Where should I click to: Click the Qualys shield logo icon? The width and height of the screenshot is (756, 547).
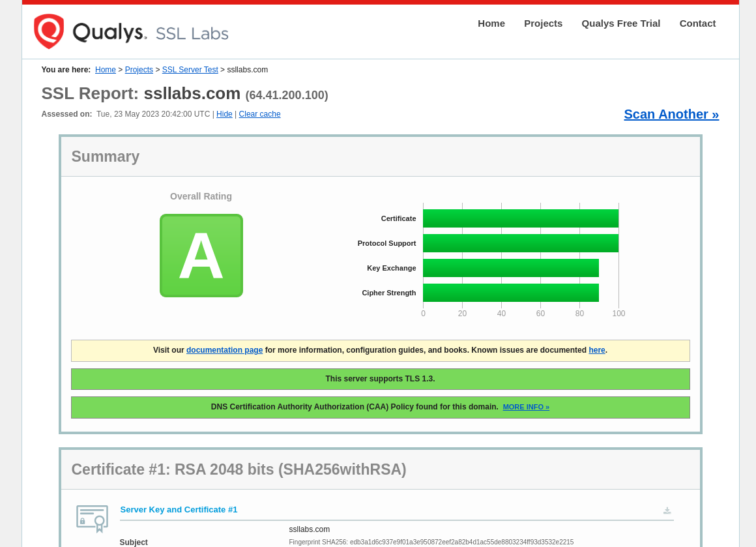click(49, 31)
